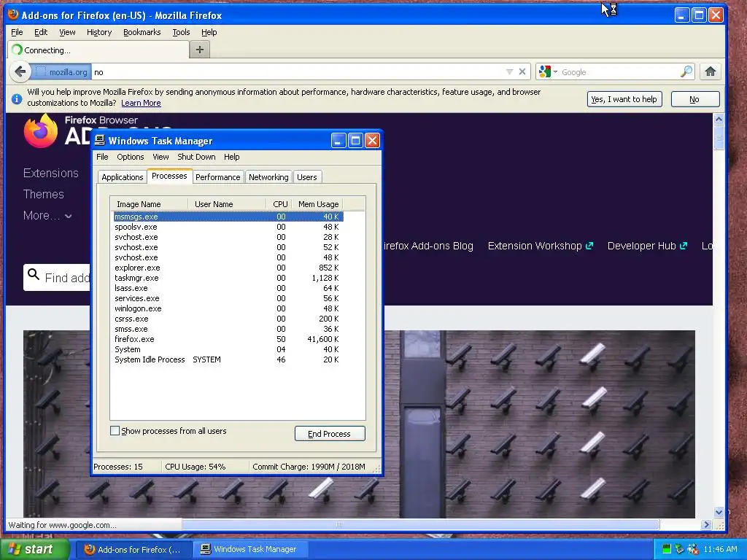The width and height of the screenshot is (747, 560).
Task: Switch to the Users tab
Action: tap(307, 177)
